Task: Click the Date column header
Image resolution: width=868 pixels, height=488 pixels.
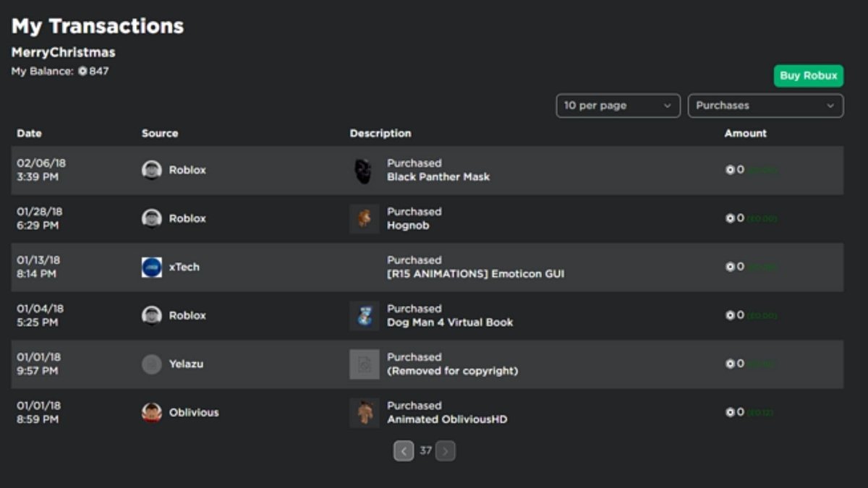Action: (29, 133)
